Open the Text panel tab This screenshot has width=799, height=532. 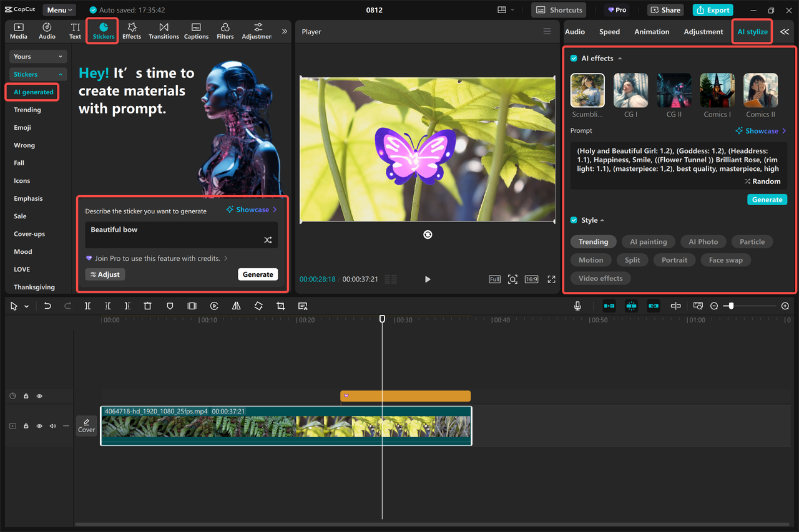click(x=75, y=31)
